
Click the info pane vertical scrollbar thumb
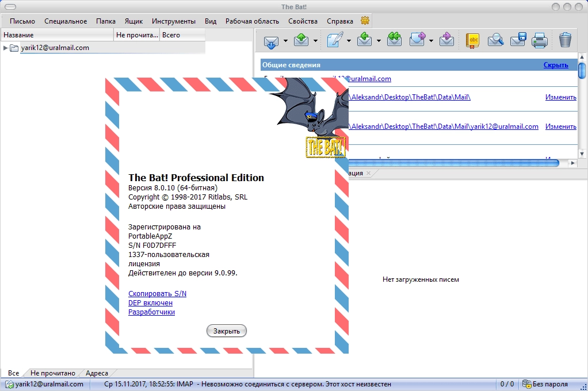(x=582, y=71)
